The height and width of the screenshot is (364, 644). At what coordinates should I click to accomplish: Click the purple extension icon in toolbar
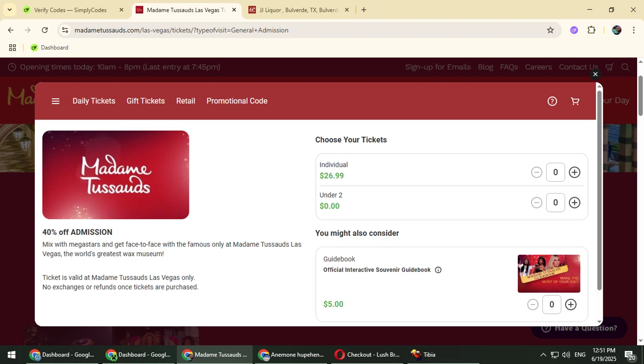coord(574,30)
